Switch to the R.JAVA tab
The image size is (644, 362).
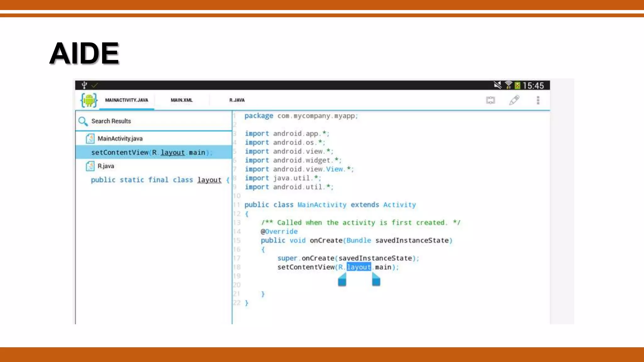[x=237, y=100]
